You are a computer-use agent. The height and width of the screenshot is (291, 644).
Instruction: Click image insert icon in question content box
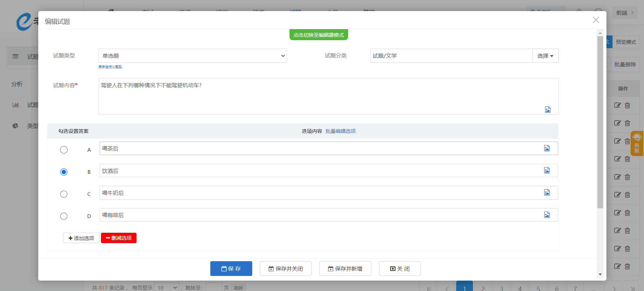(x=547, y=110)
